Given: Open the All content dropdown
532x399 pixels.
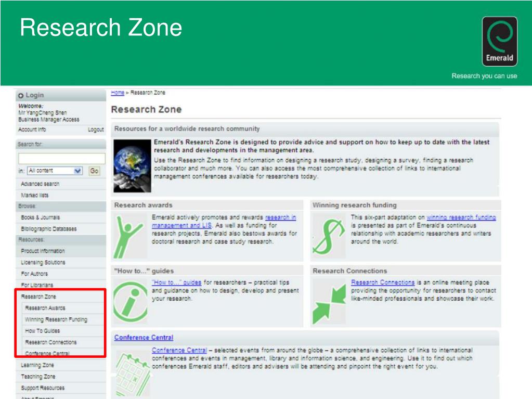Looking at the screenshot, I should [55, 171].
